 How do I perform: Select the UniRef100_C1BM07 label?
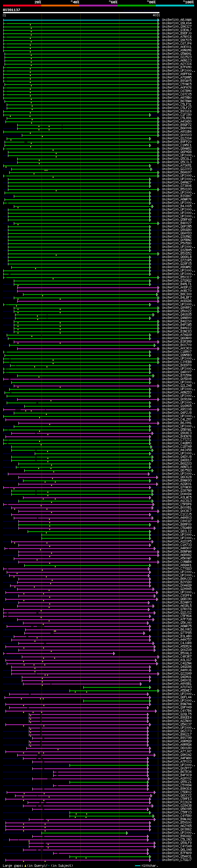177,352
